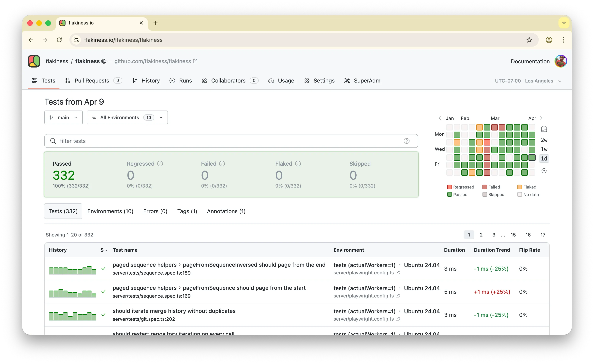Go to page 15 of results

pos(513,235)
